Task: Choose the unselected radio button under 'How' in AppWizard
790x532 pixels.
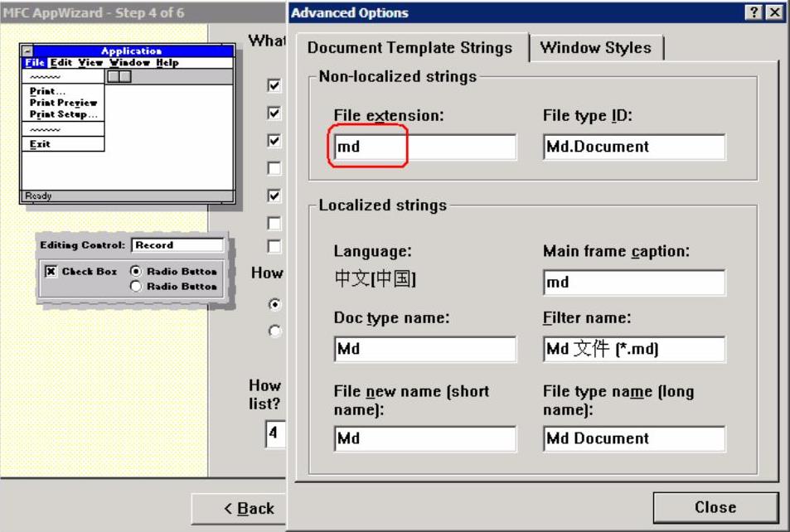Action: point(274,331)
